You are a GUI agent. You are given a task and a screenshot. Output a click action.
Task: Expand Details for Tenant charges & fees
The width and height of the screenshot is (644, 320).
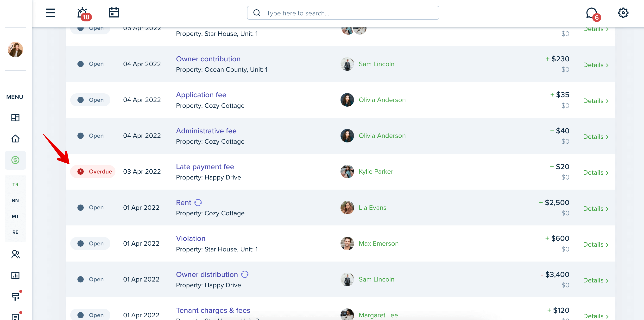(596, 316)
